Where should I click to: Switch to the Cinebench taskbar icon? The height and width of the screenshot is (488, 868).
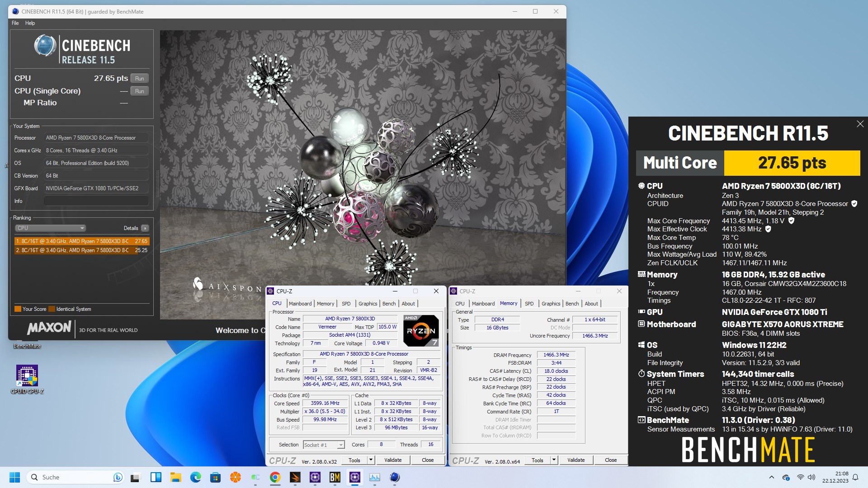[395, 477]
